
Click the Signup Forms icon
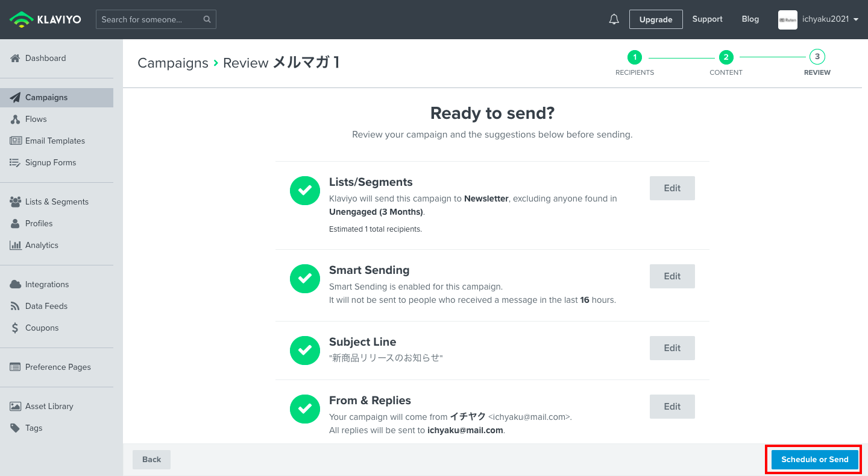[16, 162]
